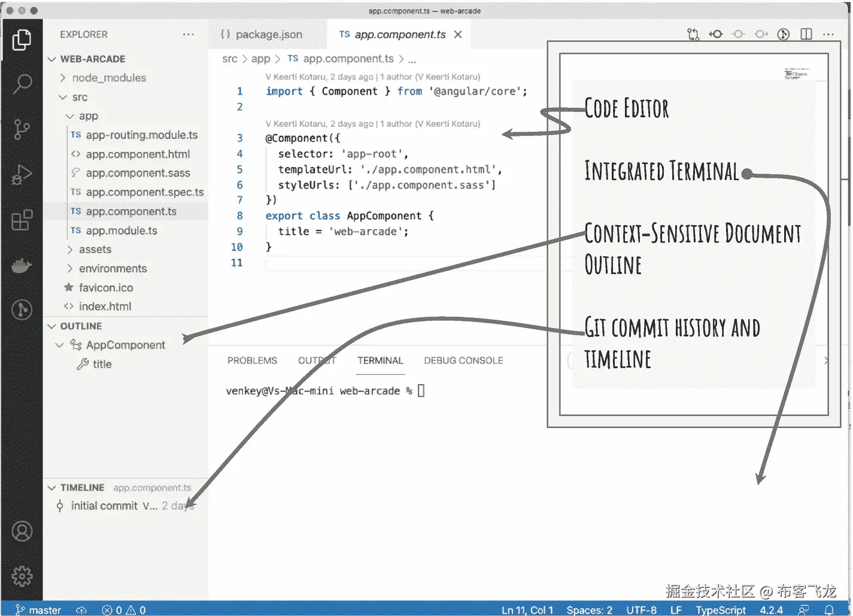The width and height of the screenshot is (853, 616).
Task: Open the Manage settings gear
Action: point(22,576)
